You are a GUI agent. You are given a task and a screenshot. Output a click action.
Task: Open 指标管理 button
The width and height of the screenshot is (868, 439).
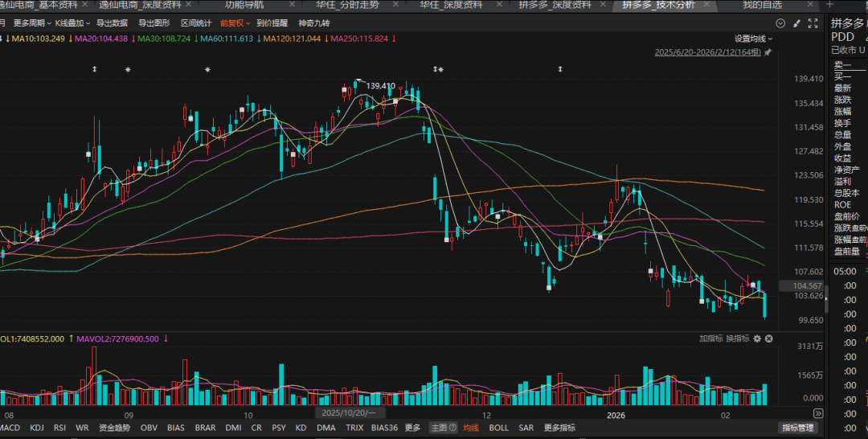point(797,428)
